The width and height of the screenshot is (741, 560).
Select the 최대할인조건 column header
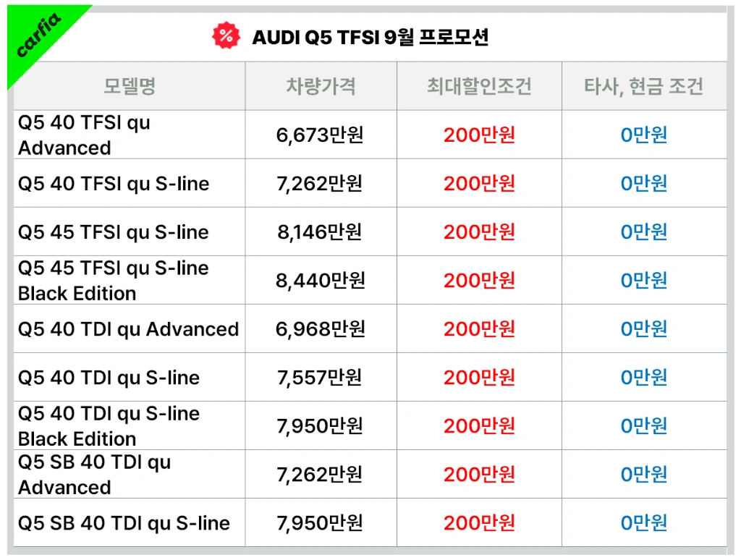[x=479, y=87]
